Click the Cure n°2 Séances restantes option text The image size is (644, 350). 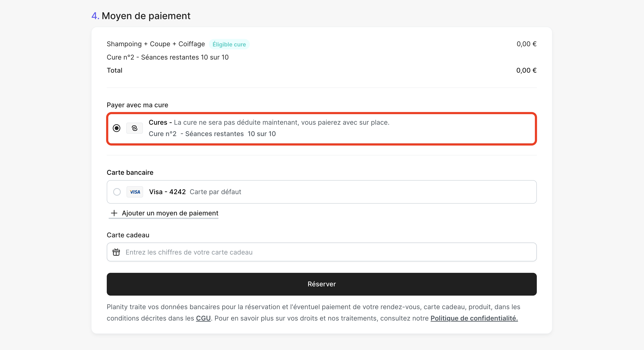pos(212,134)
